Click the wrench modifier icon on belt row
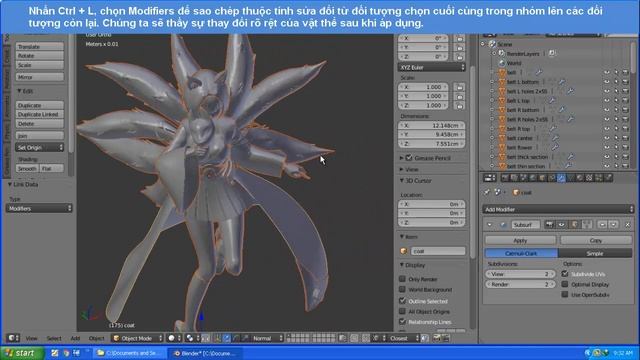 tap(539, 73)
